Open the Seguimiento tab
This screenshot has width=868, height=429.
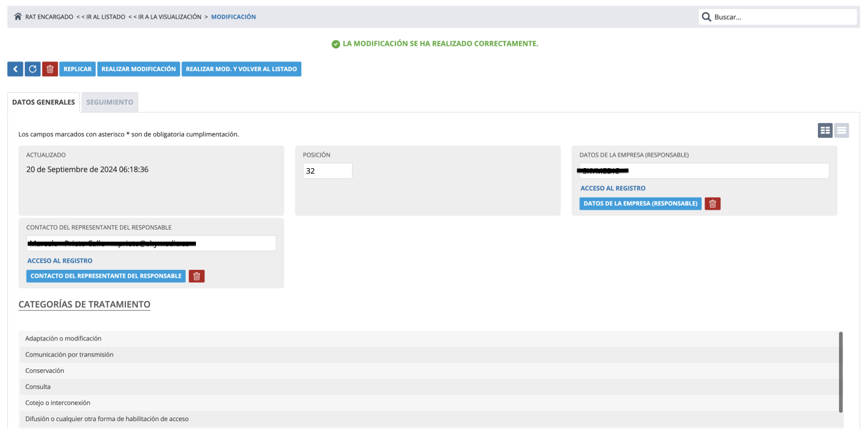pos(110,102)
